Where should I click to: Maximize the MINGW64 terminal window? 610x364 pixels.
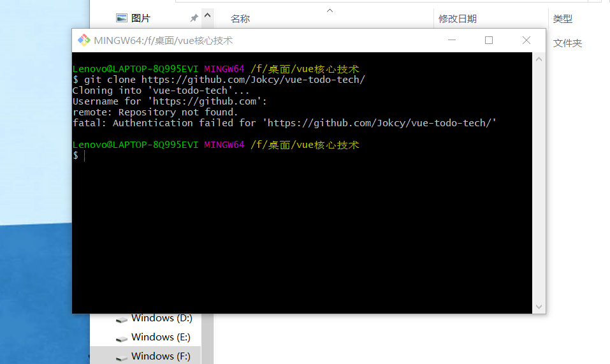[x=489, y=40]
